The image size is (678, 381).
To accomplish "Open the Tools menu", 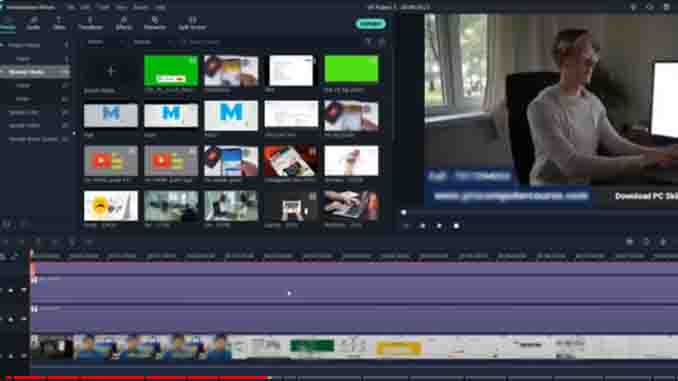I will coord(103,7).
